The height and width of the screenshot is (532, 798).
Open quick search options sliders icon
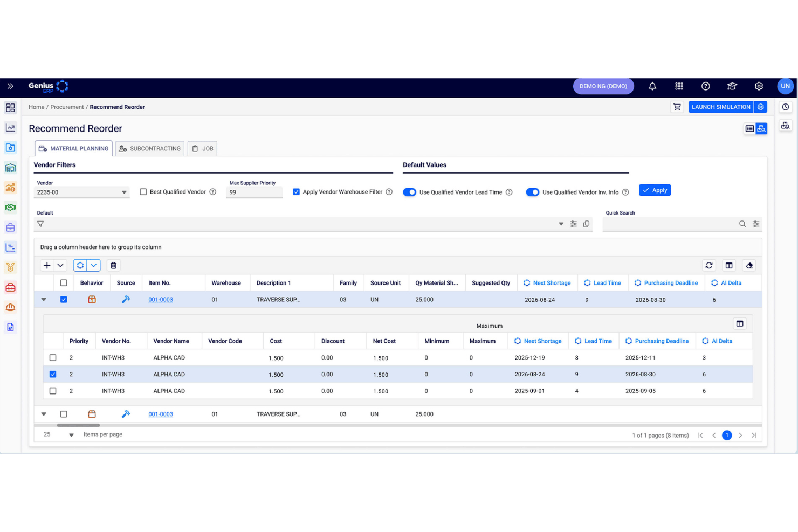coord(756,224)
